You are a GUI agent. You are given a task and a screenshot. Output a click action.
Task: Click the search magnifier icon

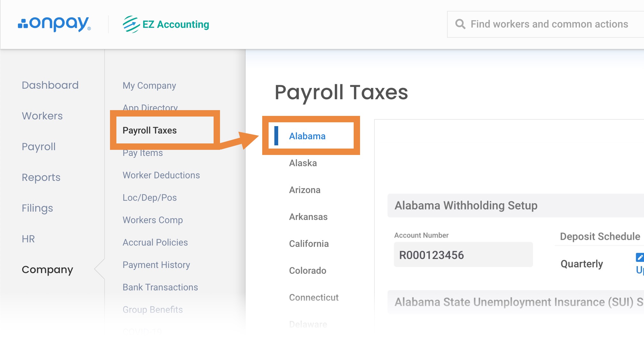(460, 24)
